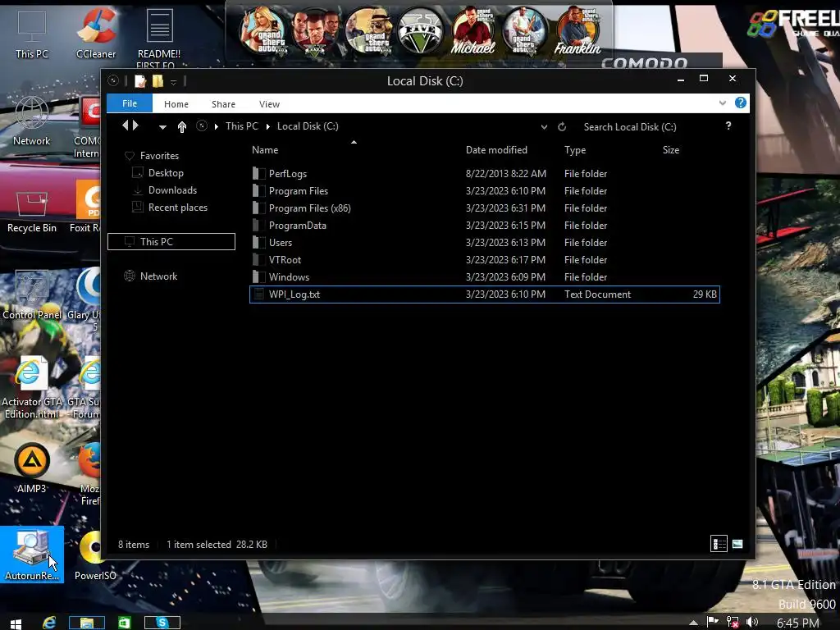Select This PC in the navigation pane

(x=171, y=242)
